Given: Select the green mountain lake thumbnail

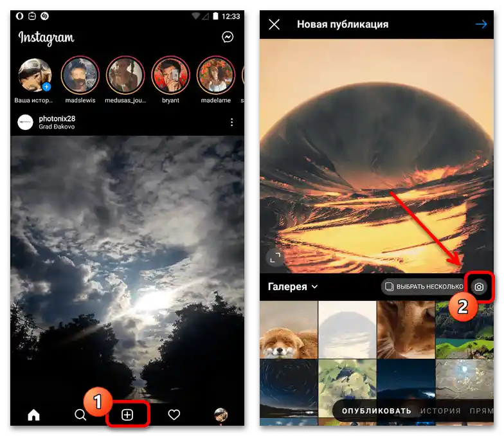Looking at the screenshot, I should [464, 330].
